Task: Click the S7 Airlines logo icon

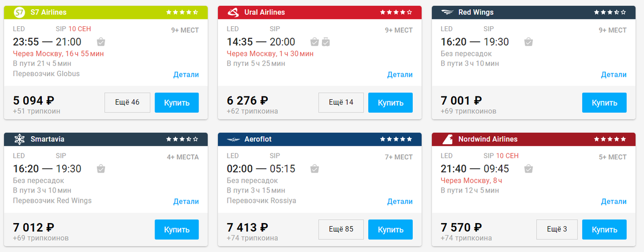Action: pyautogui.click(x=19, y=12)
